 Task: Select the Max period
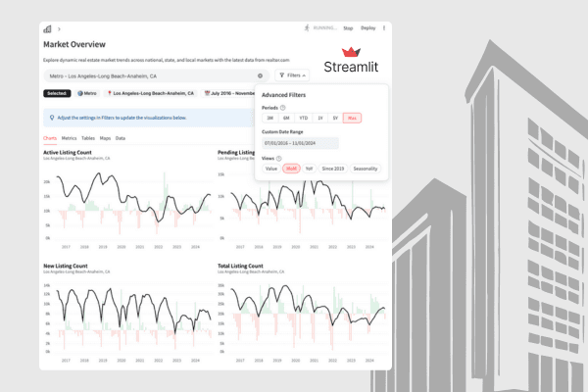(352, 118)
